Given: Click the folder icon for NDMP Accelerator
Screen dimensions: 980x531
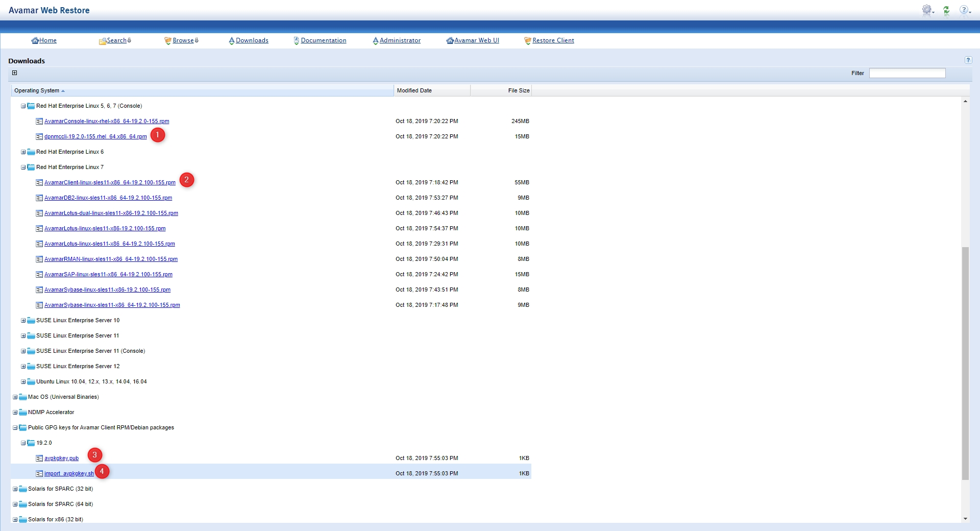Looking at the screenshot, I should point(23,413).
